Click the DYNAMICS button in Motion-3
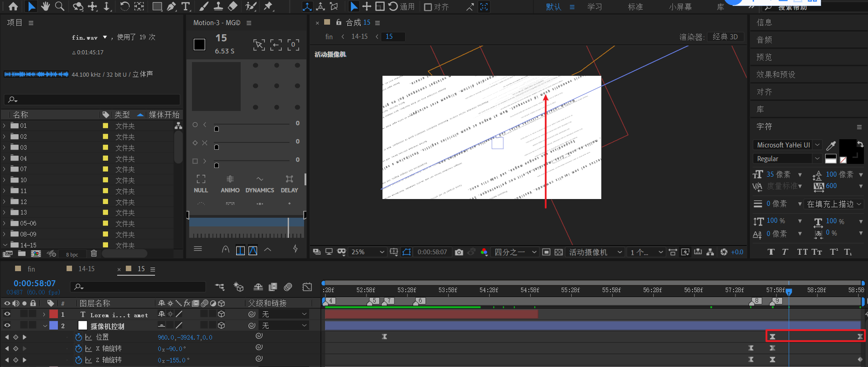868x367 pixels. 260,184
